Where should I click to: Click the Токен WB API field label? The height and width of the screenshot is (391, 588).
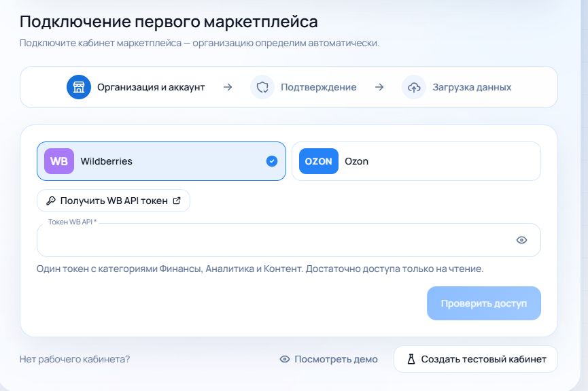pos(72,222)
